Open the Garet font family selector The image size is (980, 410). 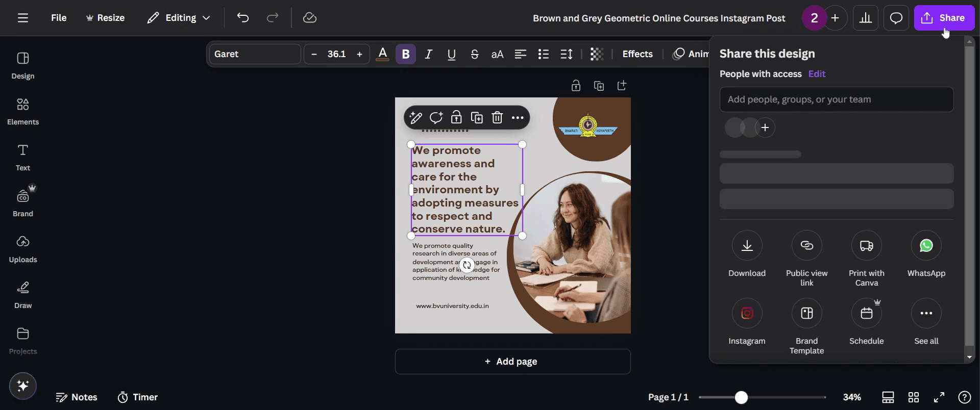(x=255, y=54)
